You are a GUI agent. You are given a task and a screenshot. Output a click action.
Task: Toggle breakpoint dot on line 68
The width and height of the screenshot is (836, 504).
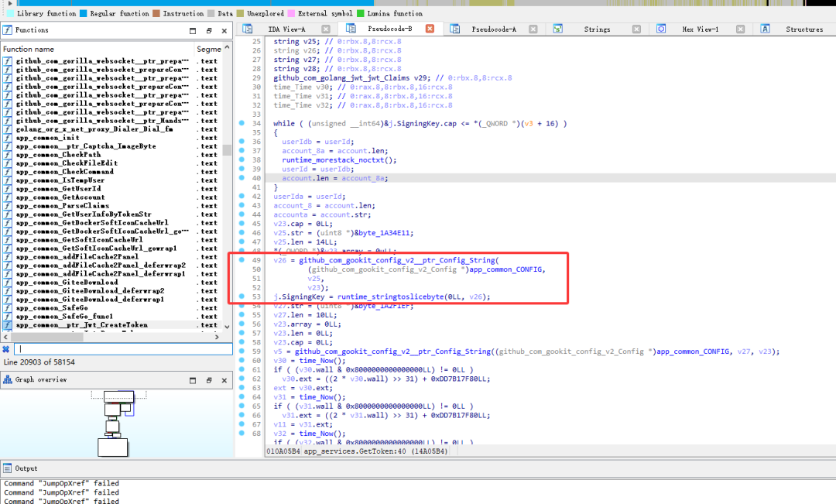242,433
